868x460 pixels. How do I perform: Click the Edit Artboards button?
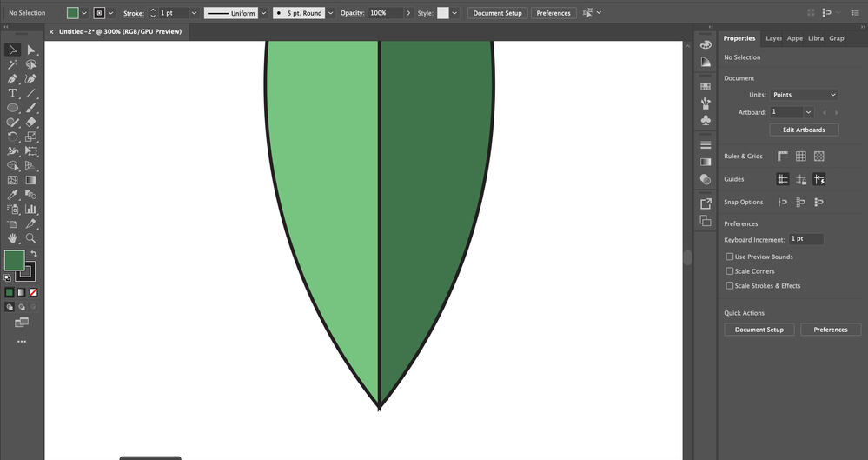tap(804, 130)
